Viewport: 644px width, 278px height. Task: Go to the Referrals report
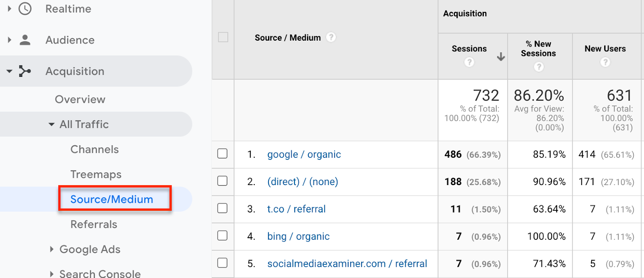[x=94, y=224]
